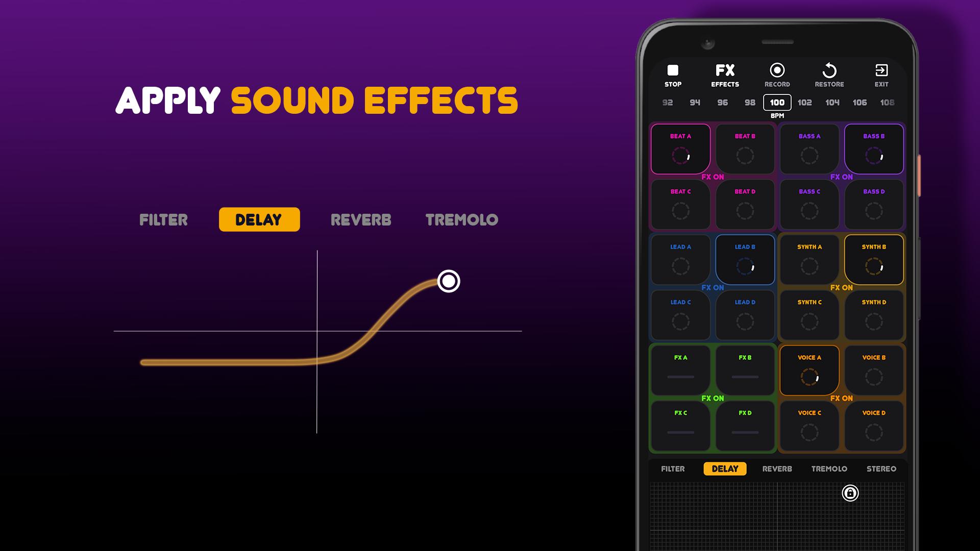Image resolution: width=980 pixels, height=551 pixels.
Task: Expand the STEREO effect option
Action: (x=883, y=468)
